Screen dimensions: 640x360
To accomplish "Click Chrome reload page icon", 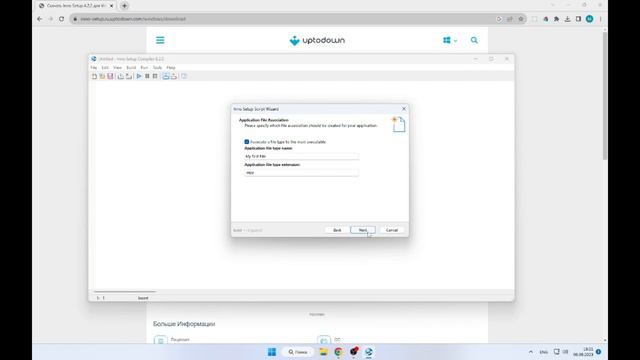I will [x=62, y=19].
